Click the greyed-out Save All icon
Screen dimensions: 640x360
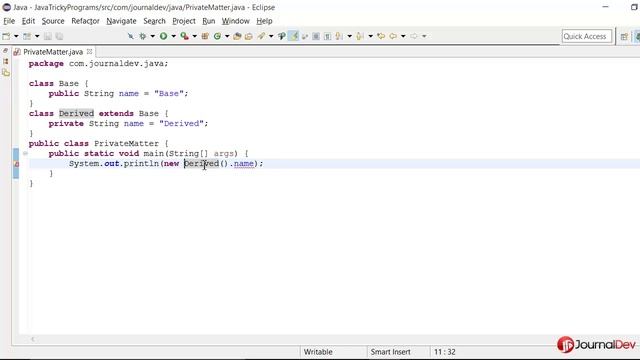(59, 36)
